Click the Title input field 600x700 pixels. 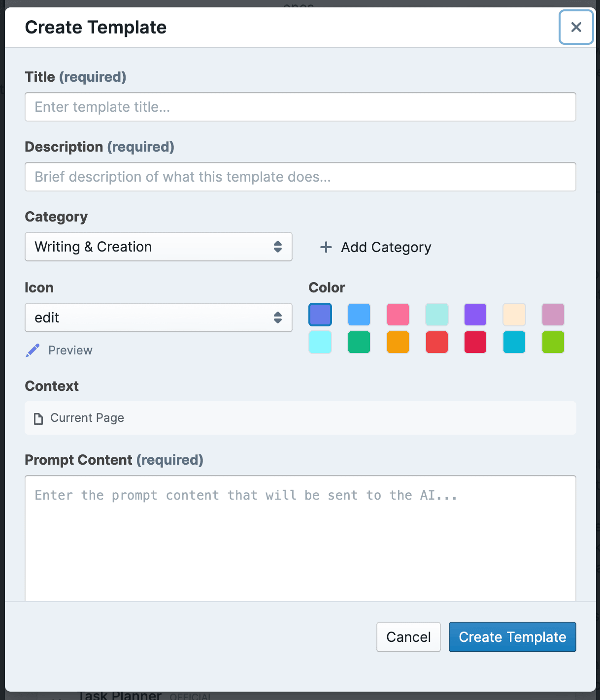pyautogui.click(x=300, y=107)
